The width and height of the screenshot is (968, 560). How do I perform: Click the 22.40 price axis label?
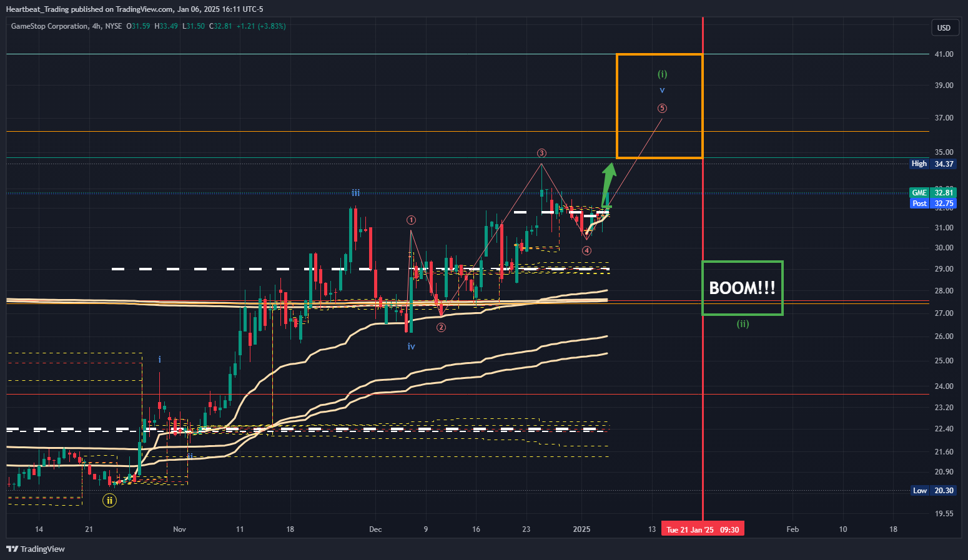[x=944, y=429]
